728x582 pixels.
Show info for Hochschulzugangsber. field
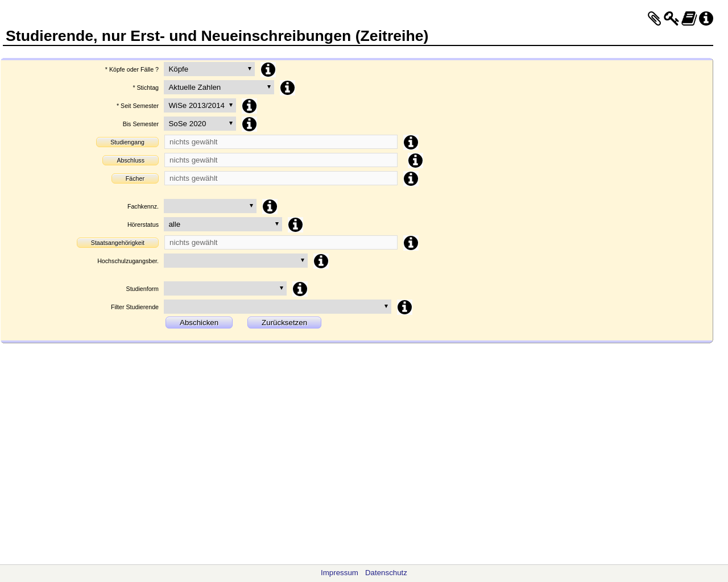(x=321, y=261)
